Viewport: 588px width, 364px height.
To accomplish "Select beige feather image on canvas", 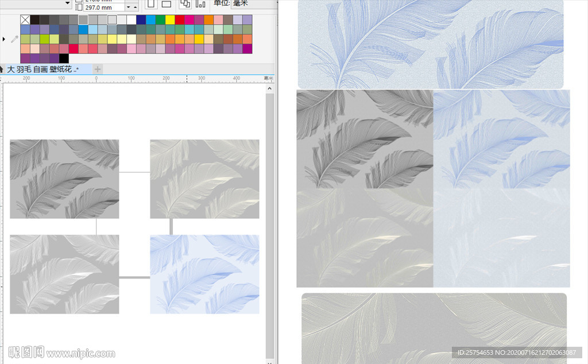I will click(x=205, y=179).
